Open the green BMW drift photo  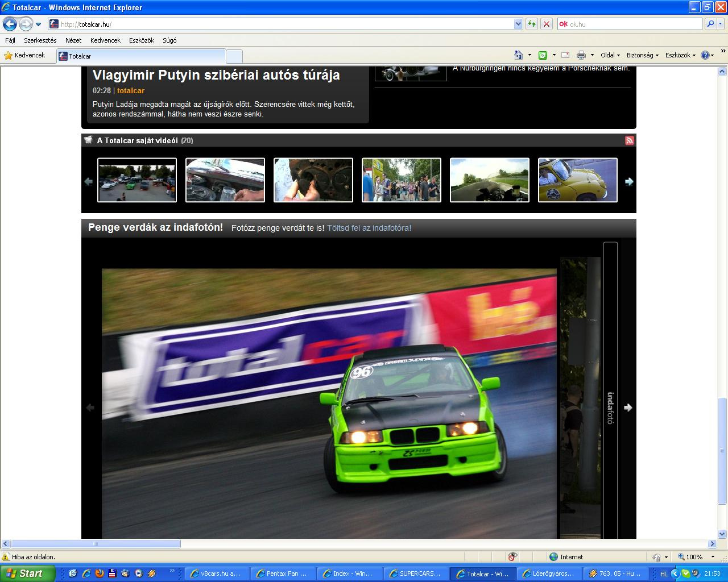coord(329,404)
